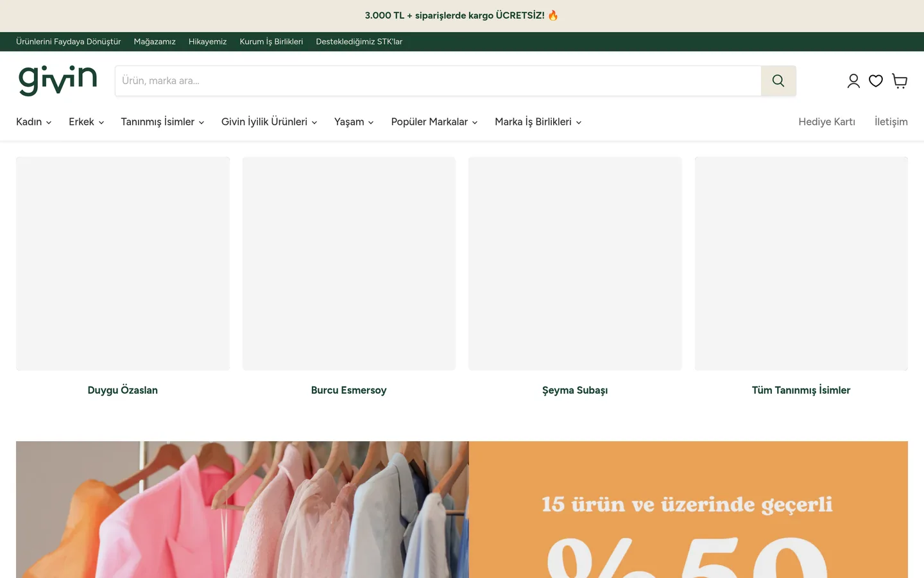The height and width of the screenshot is (578, 924).
Task: Select the Burcu Esmersoy image card
Action: tap(349, 263)
